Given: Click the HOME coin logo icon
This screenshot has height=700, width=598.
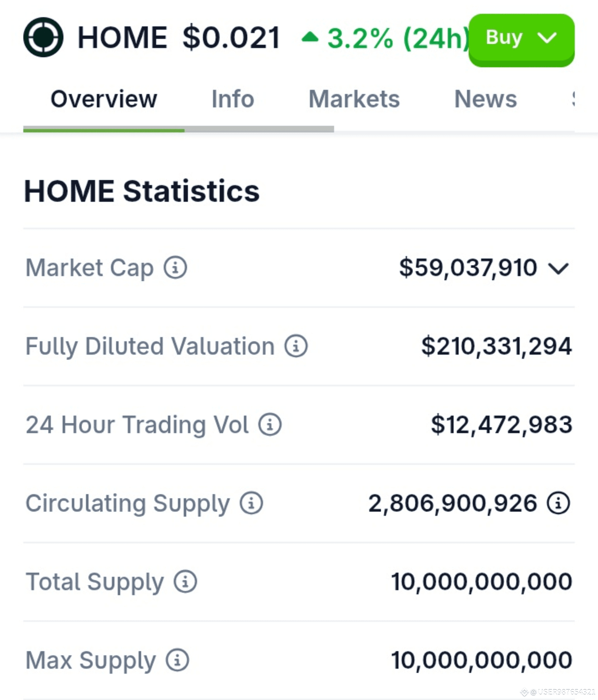Looking at the screenshot, I should click(43, 37).
